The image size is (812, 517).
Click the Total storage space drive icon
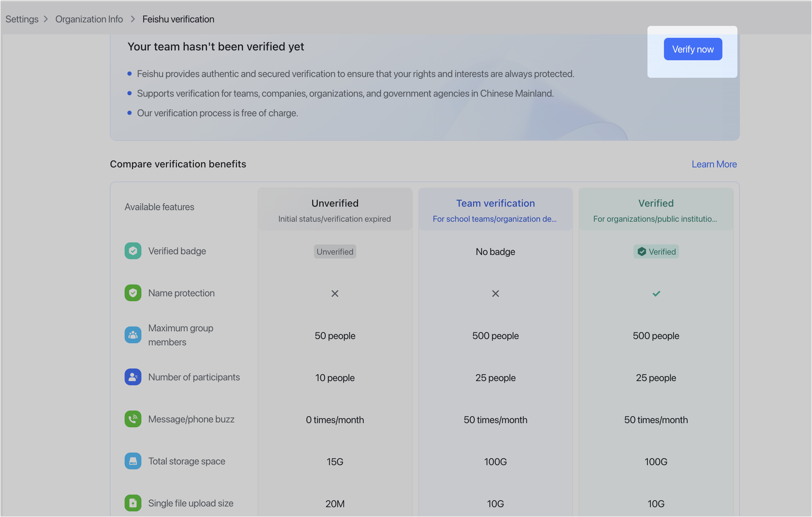(x=133, y=461)
